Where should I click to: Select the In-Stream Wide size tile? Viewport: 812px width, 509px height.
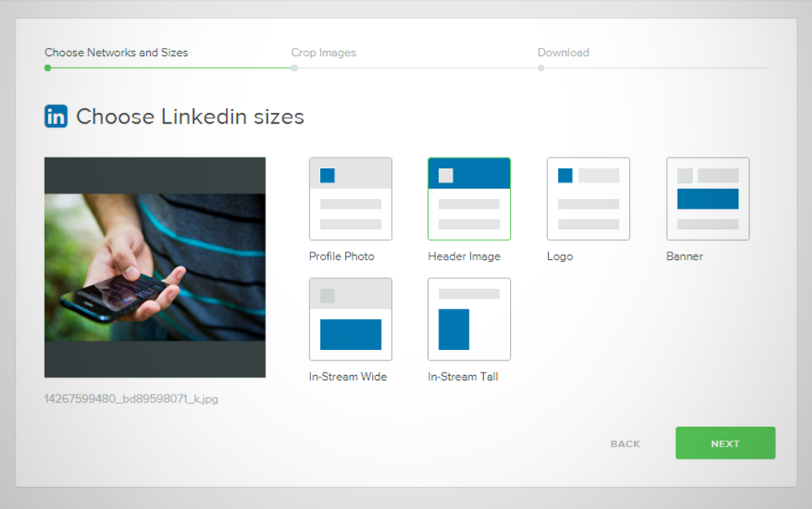pyautogui.click(x=350, y=319)
